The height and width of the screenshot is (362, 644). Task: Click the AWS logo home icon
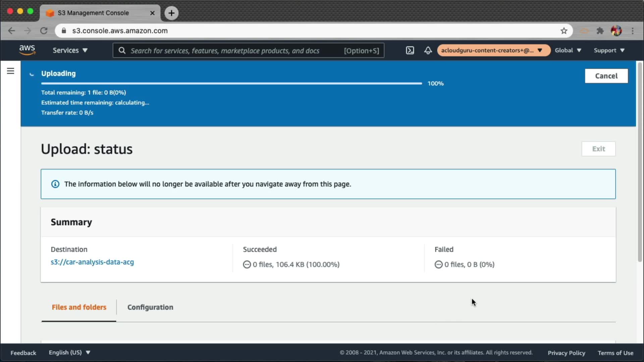[x=27, y=50]
